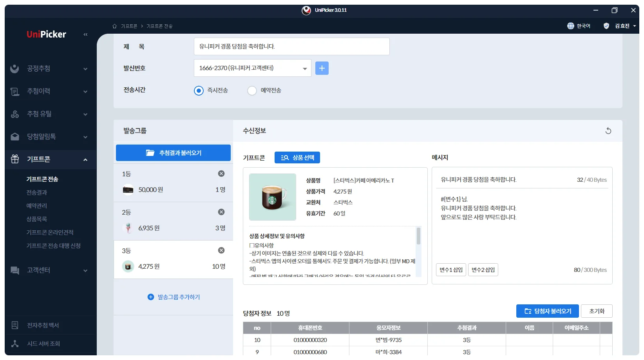The height and width of the screenshot is (360, 644).
Task: Click the 추첨결과 불러오기 button
Action: pos(173,153)
